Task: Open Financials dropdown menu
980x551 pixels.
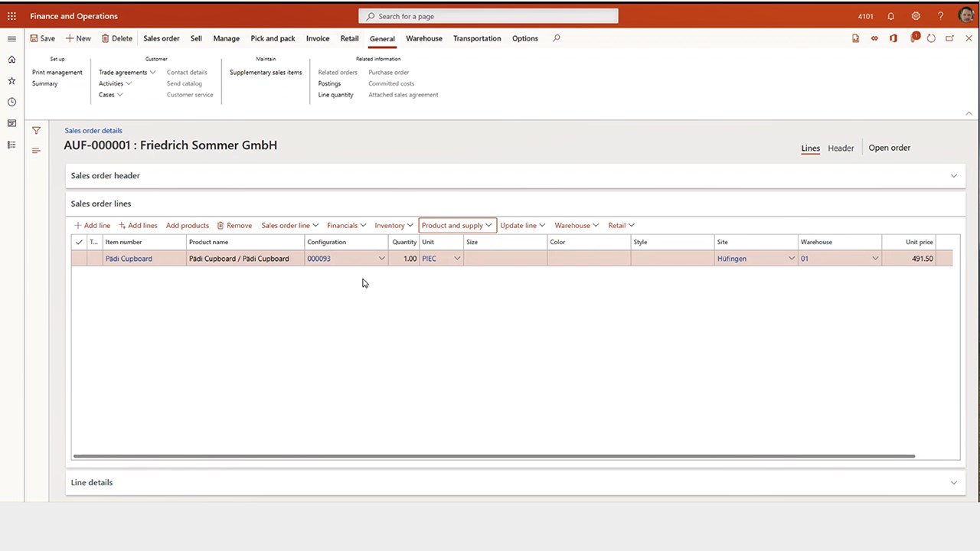Action: 346,226
